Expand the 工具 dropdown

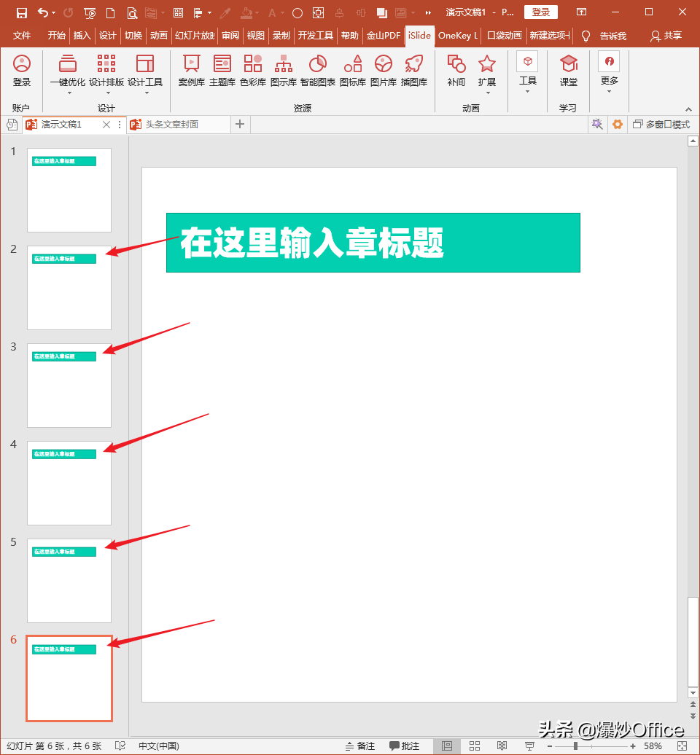527,92
